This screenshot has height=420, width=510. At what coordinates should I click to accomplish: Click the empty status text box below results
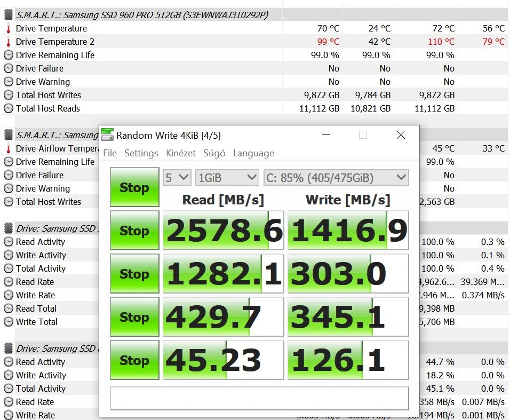(x=260, y=399)
